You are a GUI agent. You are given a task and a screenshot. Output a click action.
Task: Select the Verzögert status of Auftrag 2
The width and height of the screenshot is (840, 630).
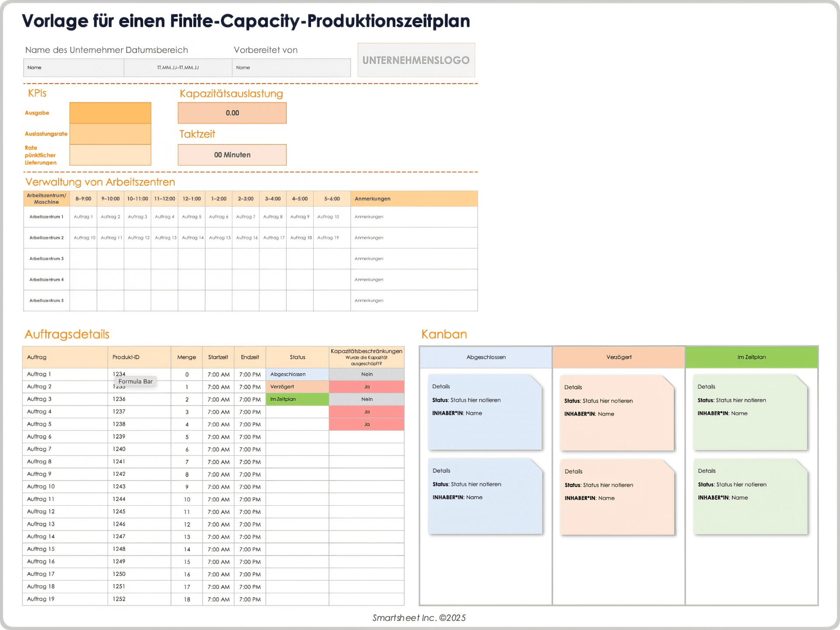(x=297, y=386)
